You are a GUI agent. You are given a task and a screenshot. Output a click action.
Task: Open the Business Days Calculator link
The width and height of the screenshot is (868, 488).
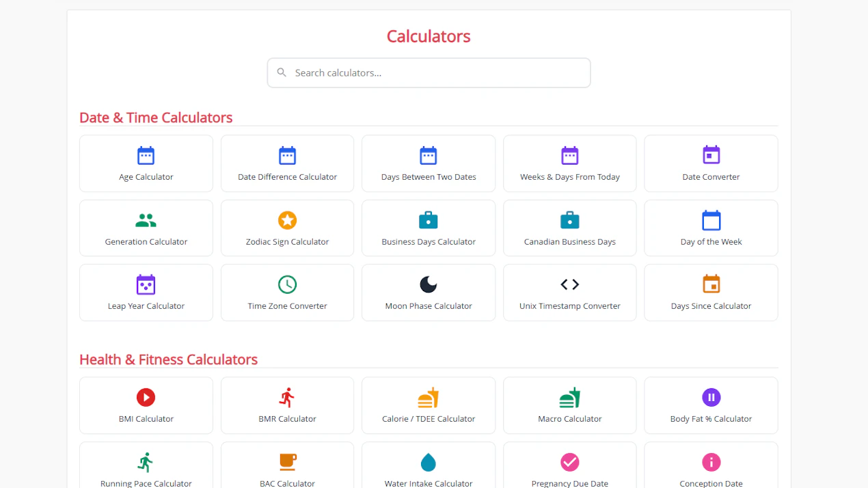[429, 228]
